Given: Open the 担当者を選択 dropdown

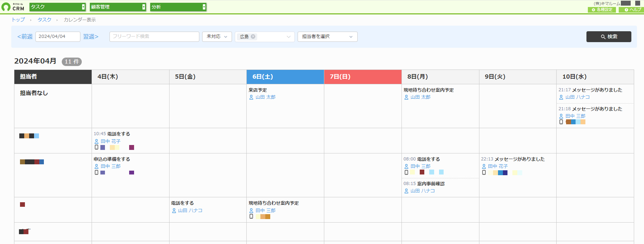Looking at the screenshot, I should pyautogui.click(x=327, y=37).
